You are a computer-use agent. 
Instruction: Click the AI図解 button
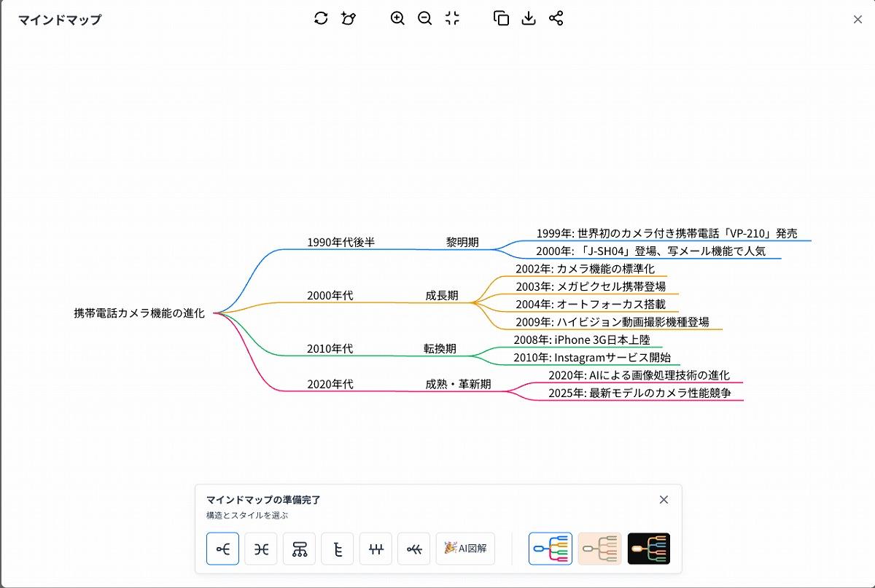465,549
